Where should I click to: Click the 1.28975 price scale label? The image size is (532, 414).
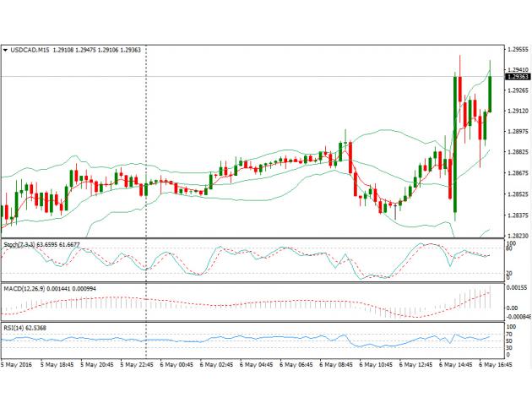pos(518,132)
